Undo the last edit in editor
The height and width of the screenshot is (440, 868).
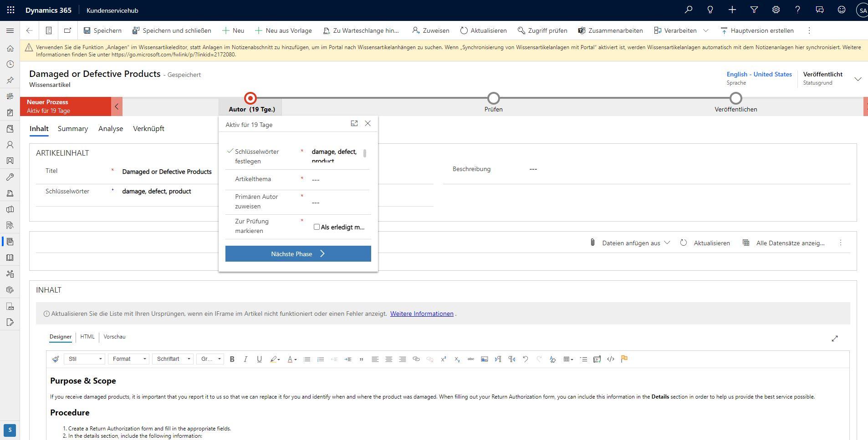(x=526, y=359)
